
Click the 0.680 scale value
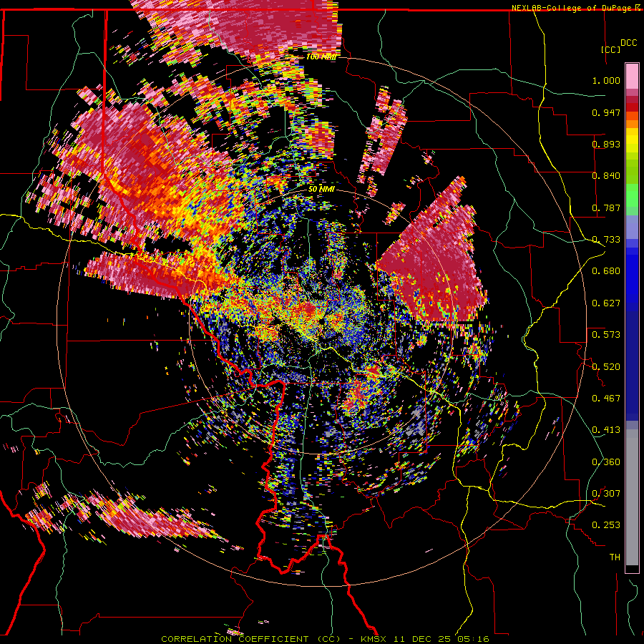click(606, 271)
